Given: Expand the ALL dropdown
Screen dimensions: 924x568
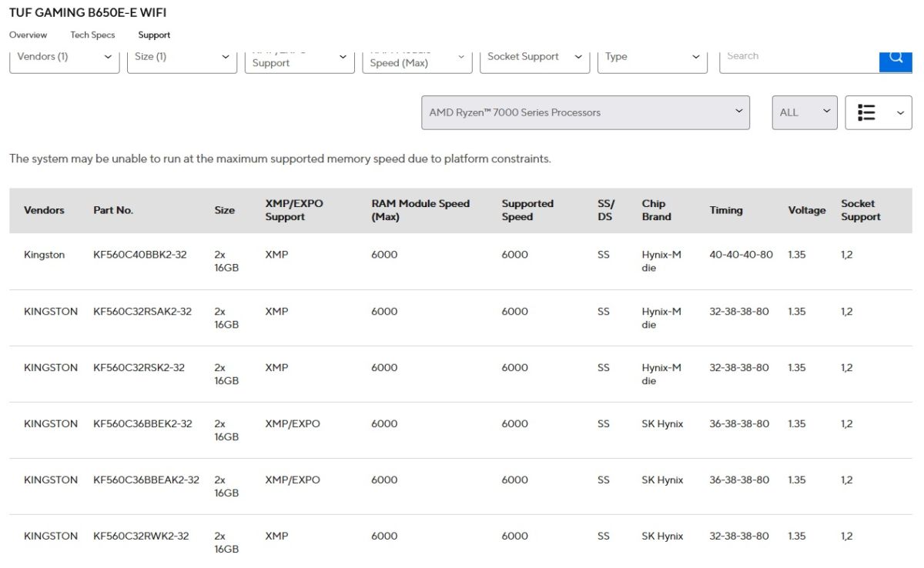Looking at the screenshot, I should pyautogui.click(x=805, y=112).
